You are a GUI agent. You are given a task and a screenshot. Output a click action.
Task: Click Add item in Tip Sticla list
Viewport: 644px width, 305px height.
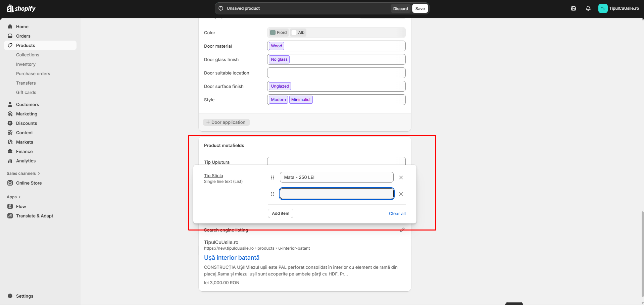(x=280, y=213)
